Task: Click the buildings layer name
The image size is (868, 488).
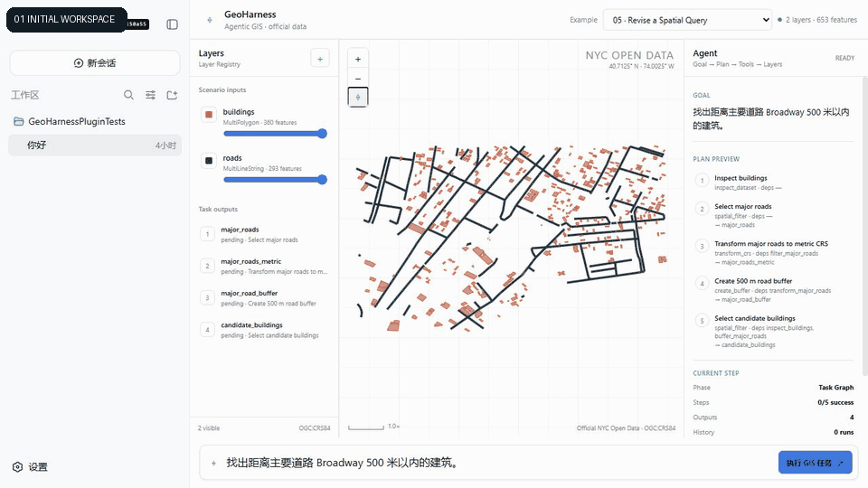Action: click(239, 112)
